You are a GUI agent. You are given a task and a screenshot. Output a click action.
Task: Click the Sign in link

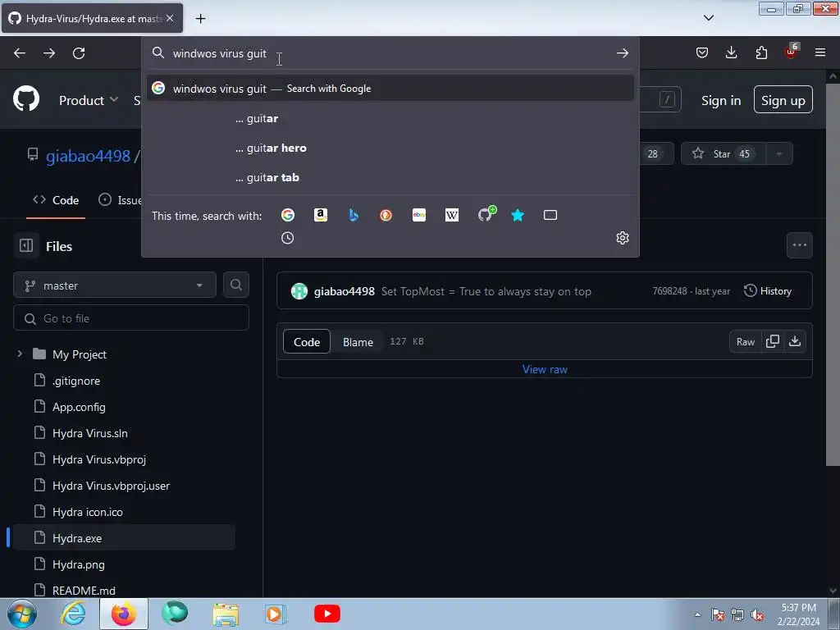click(721, 100)
